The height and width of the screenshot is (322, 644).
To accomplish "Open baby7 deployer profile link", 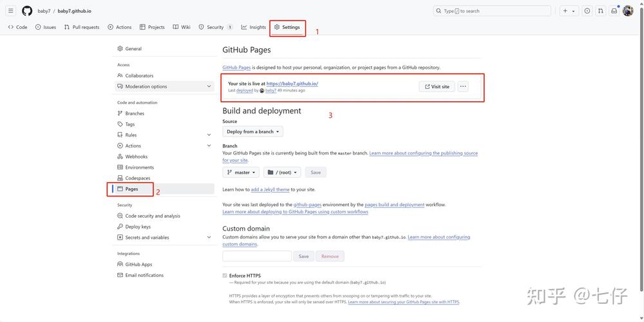I will [270, 90].
